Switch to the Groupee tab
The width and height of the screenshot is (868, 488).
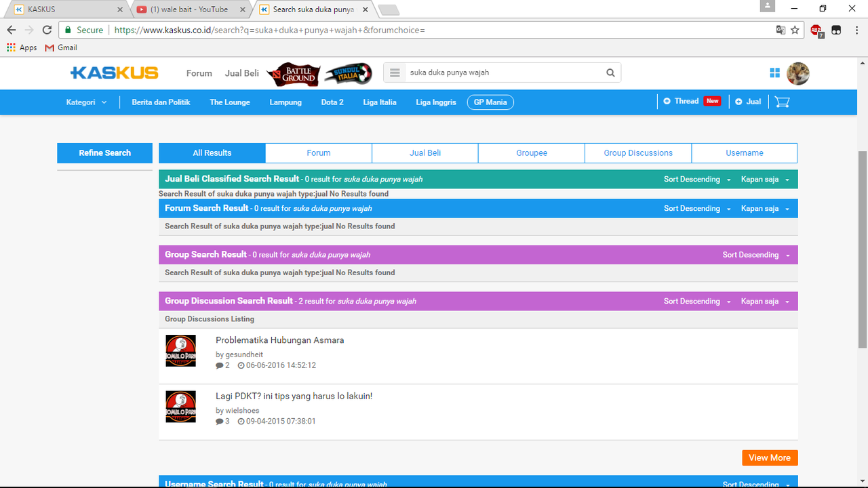tap(532, 153)
